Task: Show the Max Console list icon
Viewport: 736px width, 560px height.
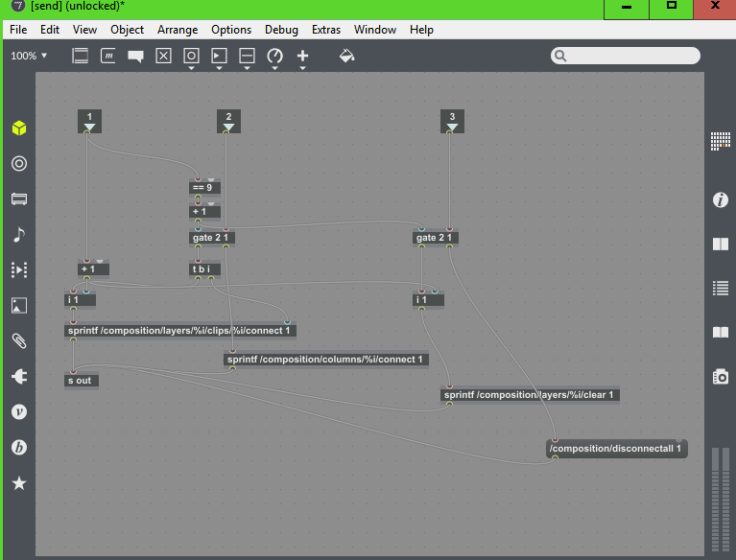Action: 720,288
